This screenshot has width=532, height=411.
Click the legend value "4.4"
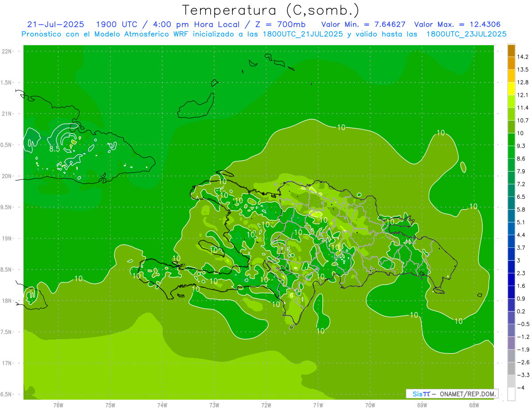(522, 235)
